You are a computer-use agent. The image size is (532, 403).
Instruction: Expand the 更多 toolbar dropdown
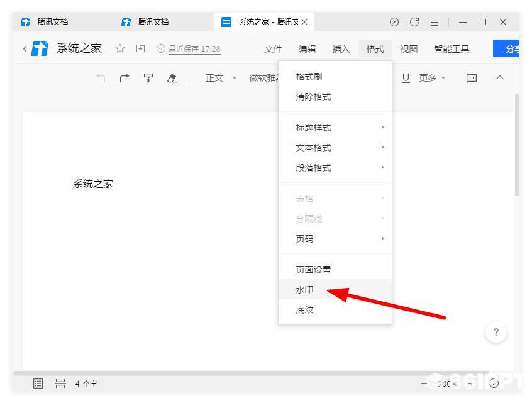[432, 78]
